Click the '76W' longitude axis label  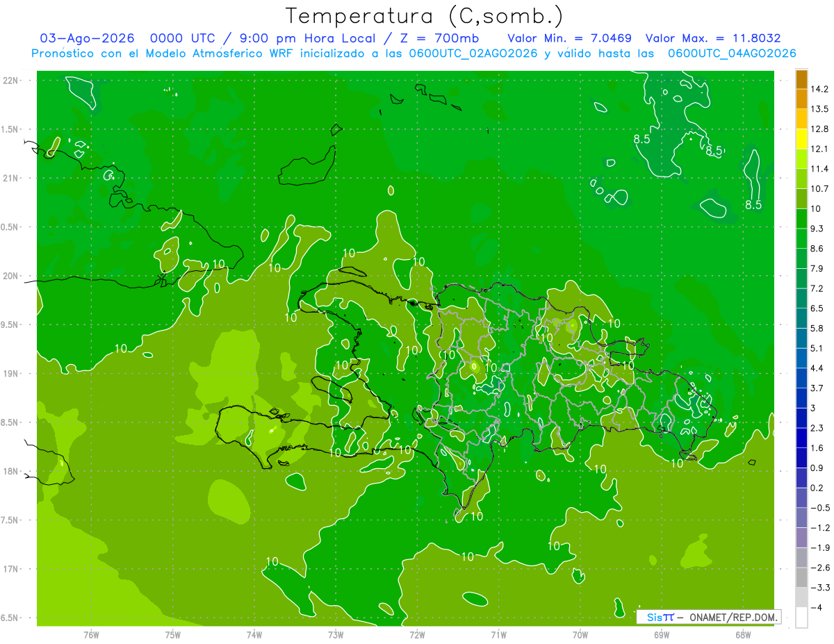point(91,634)
